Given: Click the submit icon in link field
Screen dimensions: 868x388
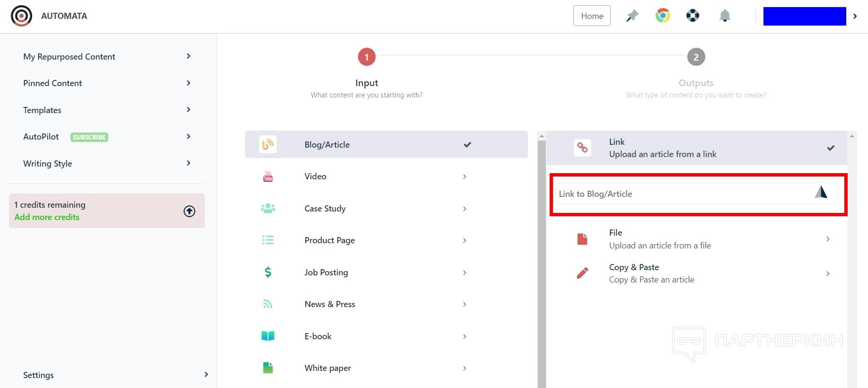Looking at the screenshot, I should coord(821,193).
